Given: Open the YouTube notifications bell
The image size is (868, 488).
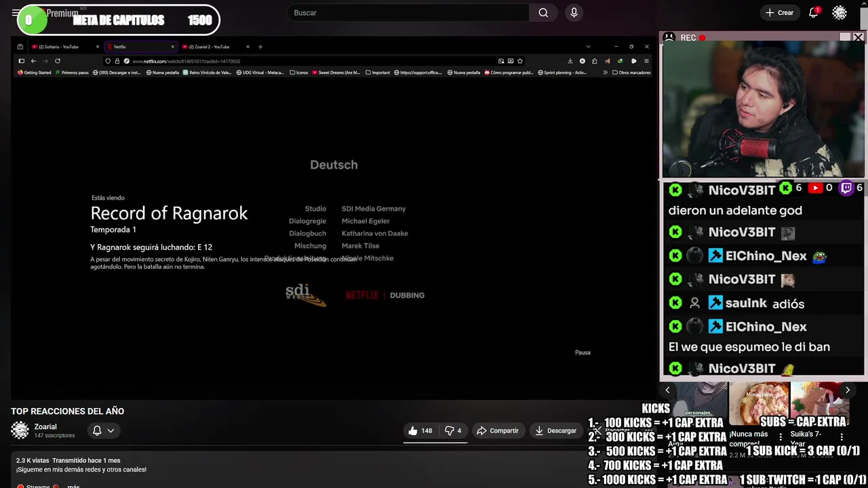Looking at the screenshot, I should pyautogui.click(x=814, y=13).
